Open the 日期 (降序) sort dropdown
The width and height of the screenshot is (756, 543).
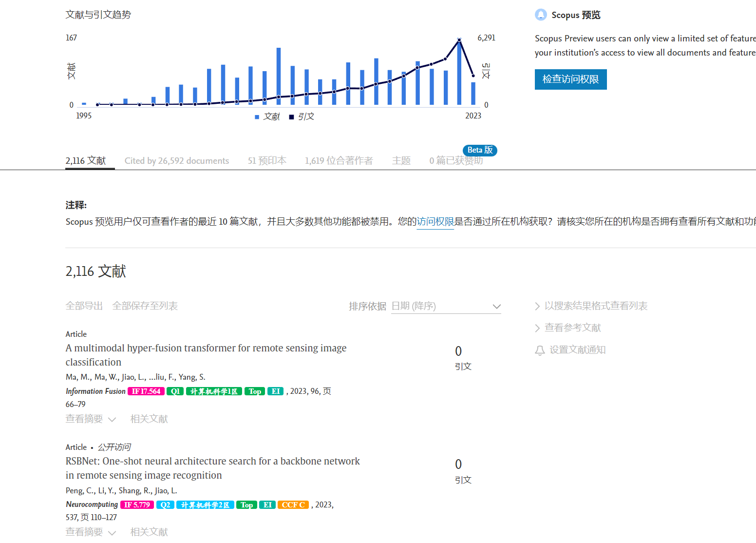[x=446, y=307]
